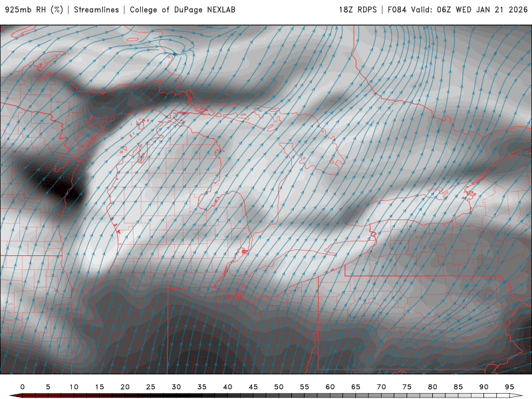Click the '85' humidity scale label

coord(458,387)
